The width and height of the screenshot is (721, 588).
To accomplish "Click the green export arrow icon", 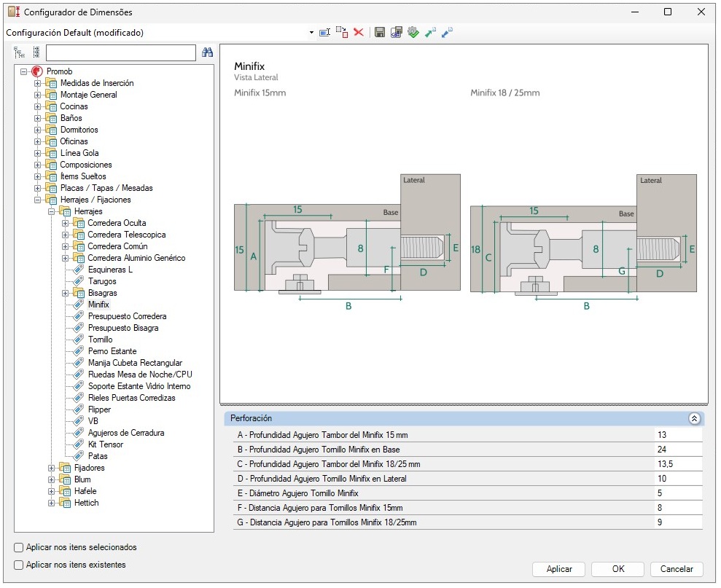I will click(430, 32).
